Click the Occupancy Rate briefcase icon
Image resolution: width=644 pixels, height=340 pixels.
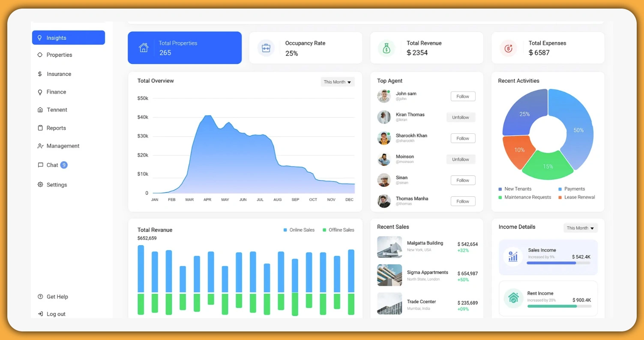point(266,48)
